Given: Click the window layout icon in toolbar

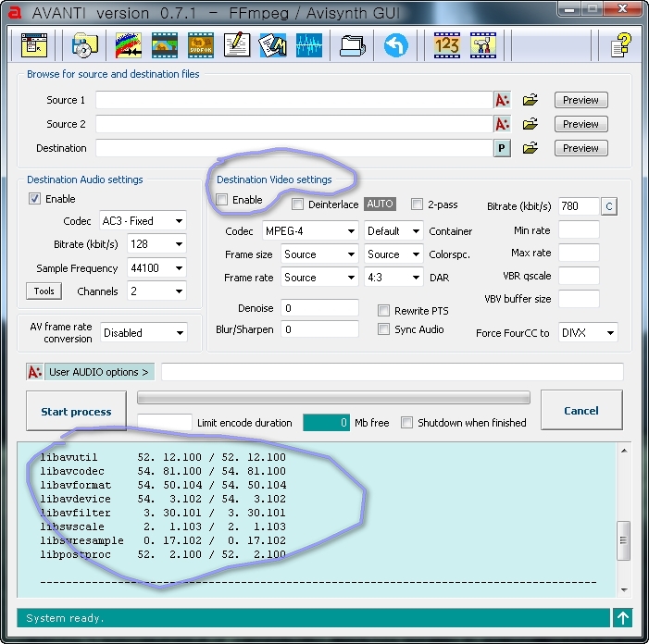Looking at the screenshot, I should (x=34, y=45).
